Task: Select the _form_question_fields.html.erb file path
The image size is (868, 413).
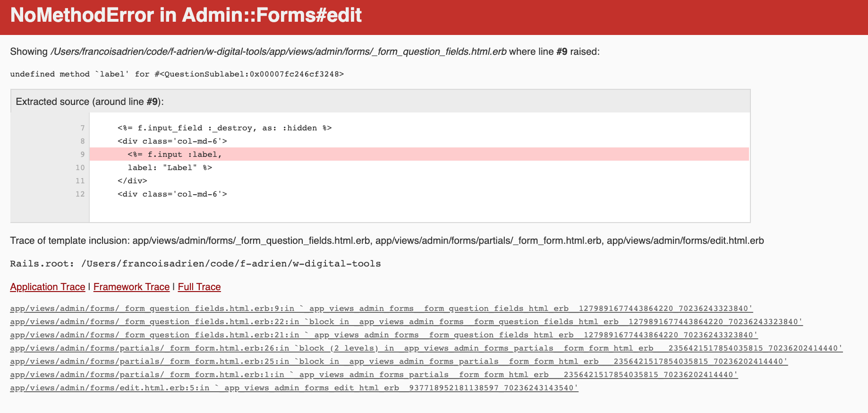Action: point(279,52)
